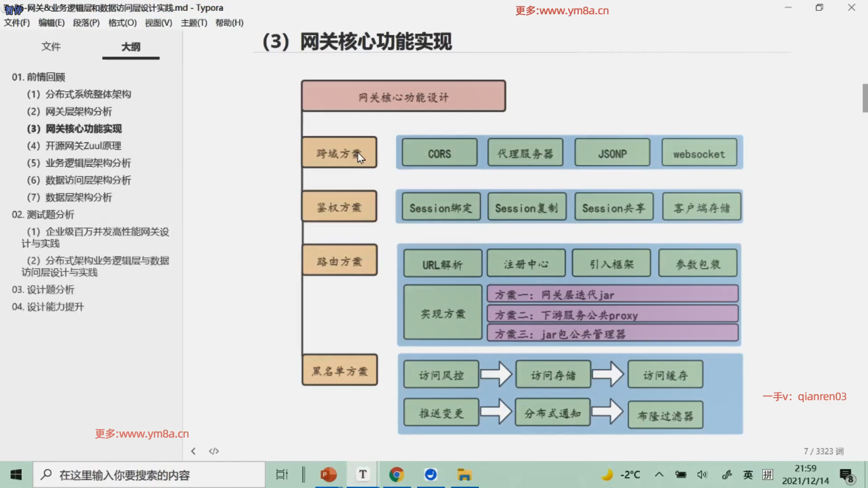Open Chrome from the taskbar
The width and height of the screenshot is (868, 488).
pos(396,474)
